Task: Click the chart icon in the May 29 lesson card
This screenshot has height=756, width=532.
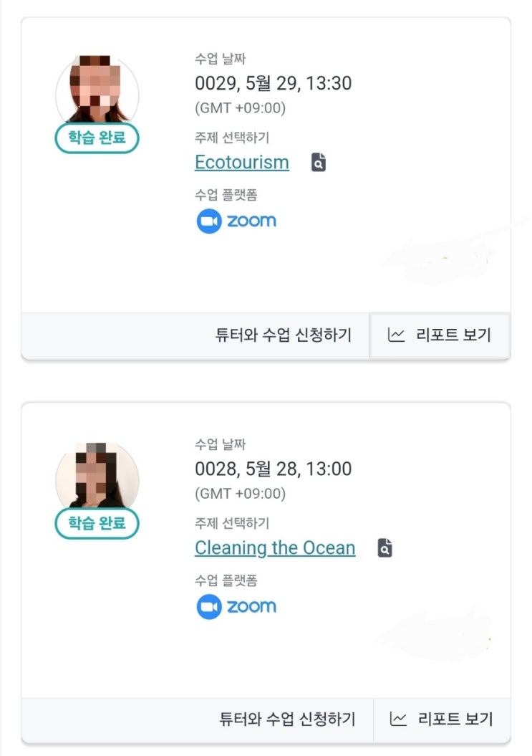Action: click(396, 335)
